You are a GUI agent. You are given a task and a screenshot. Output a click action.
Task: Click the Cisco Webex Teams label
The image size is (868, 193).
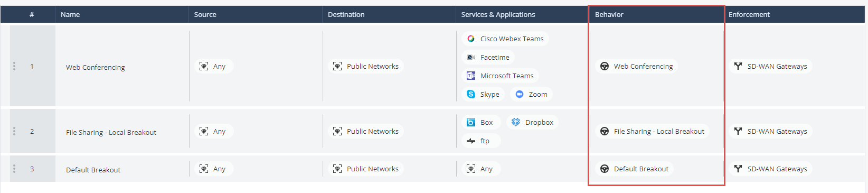coord(512,39)
